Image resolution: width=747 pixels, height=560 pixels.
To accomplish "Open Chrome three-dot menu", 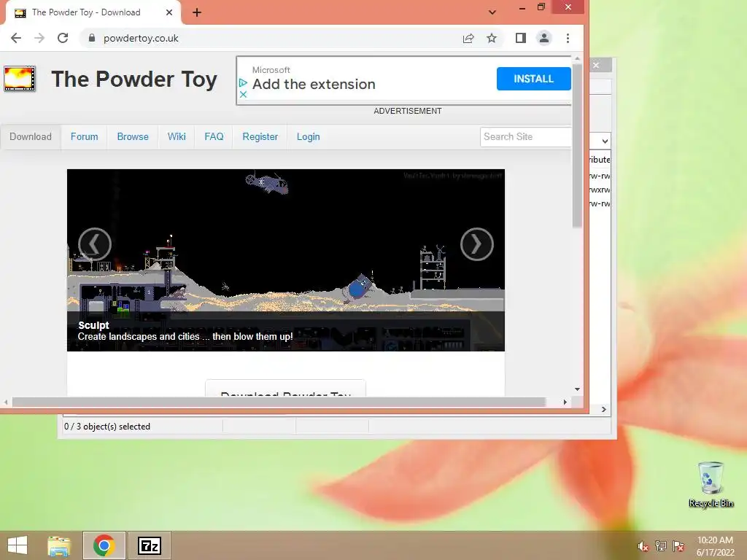I will (x=568, y=38).
